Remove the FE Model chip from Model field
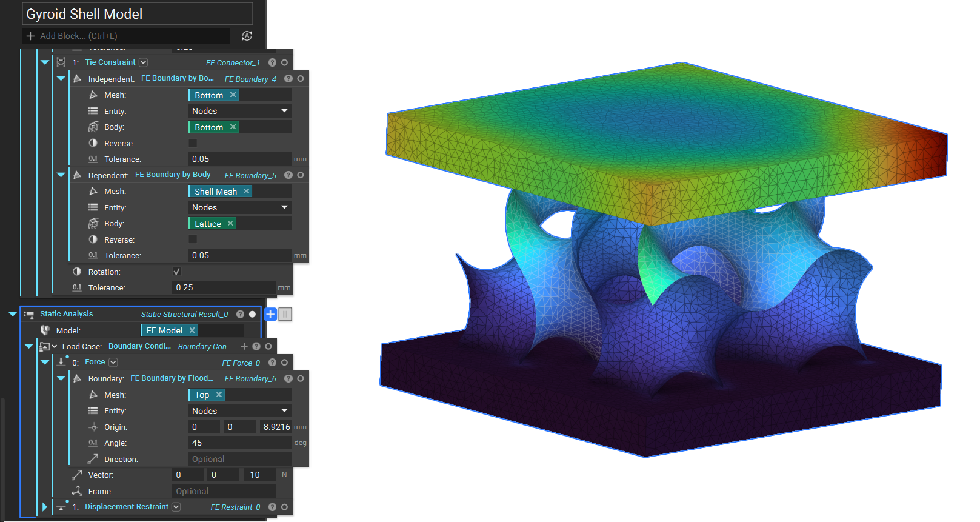The image size is (980, 522). (192, 330)
